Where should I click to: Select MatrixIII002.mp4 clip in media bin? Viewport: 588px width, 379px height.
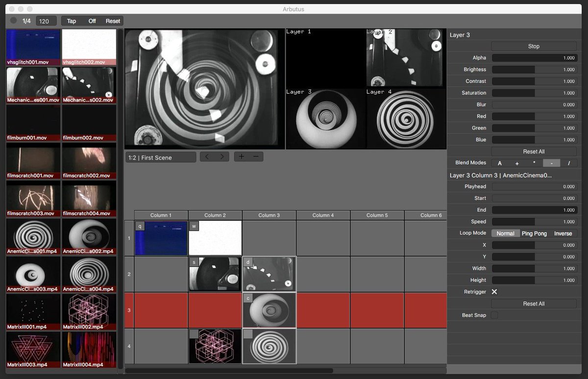tap(89, 312)
